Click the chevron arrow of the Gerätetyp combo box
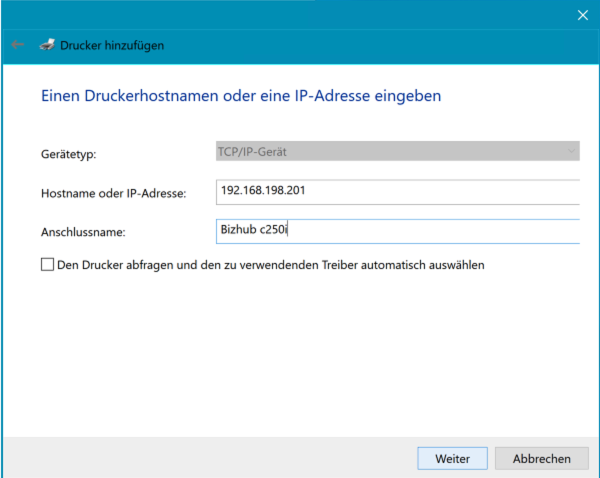 pyautogui.click(x=572, y=152)
